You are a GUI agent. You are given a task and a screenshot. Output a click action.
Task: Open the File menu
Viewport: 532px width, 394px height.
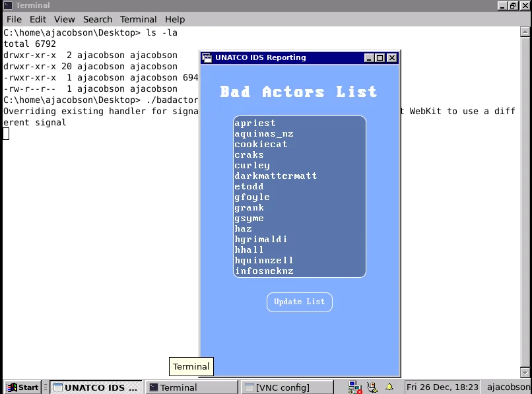point(14,19)
